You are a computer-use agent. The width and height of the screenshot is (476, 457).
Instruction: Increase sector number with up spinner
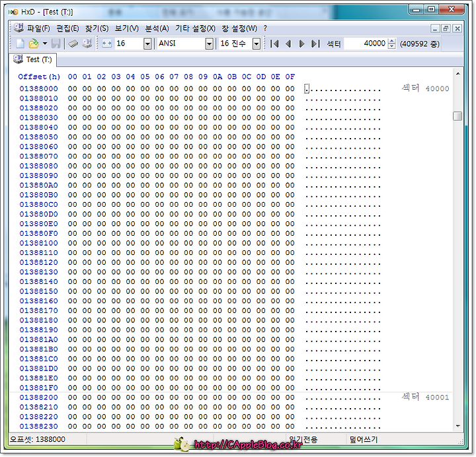(x=392, y=41)
